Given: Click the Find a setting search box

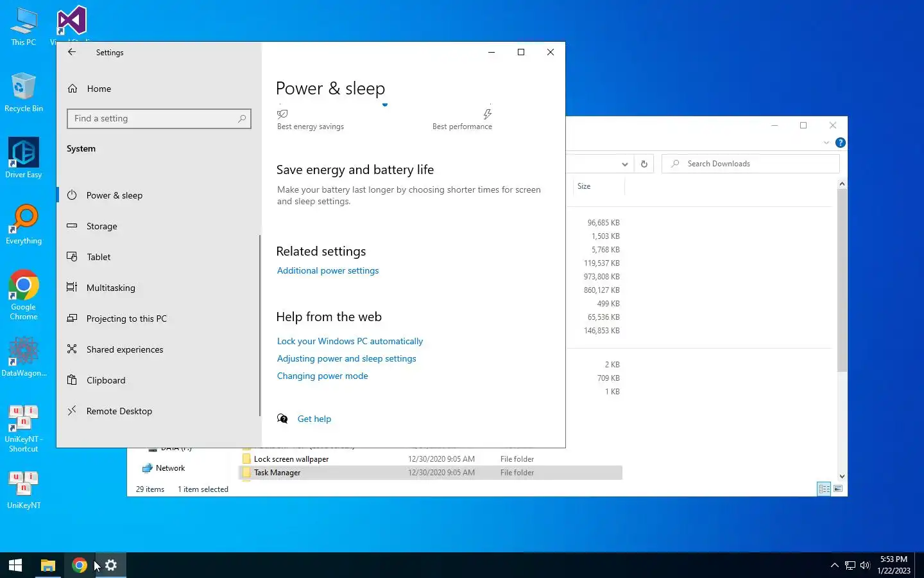Looking at the screenshot, I should tap(158, 119).
